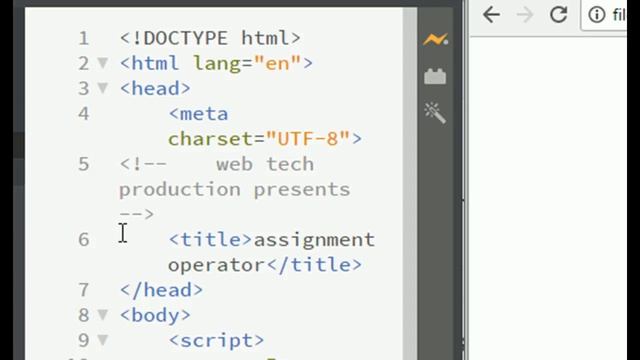This screenshot has width=640, height=360.
Task: Click the comment text 'production presents'
Action: 235,190
